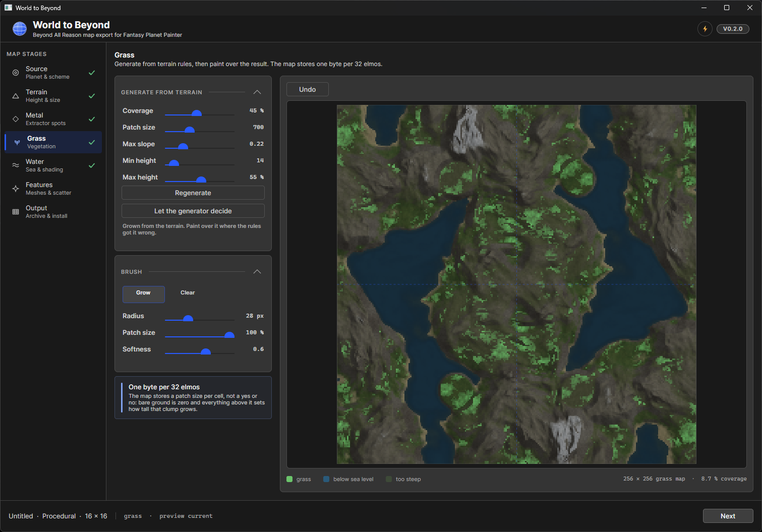Click the World to Beyond globe logo
762x532 pixels.
20,29
